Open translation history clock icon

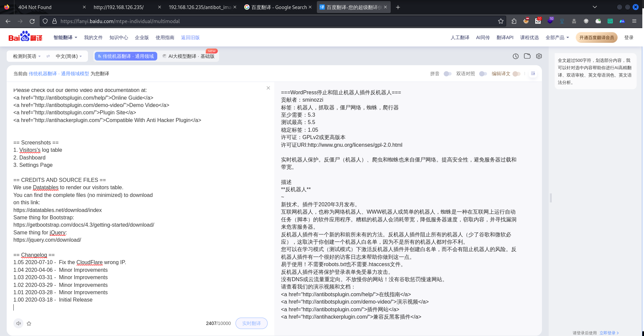tap(516, 56)
